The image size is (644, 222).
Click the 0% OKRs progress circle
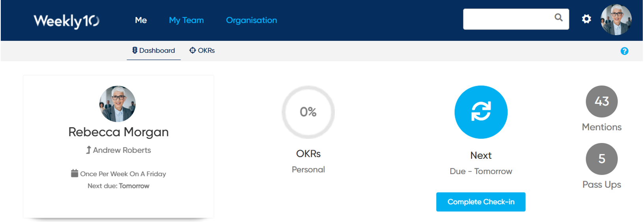pos(308,112)
